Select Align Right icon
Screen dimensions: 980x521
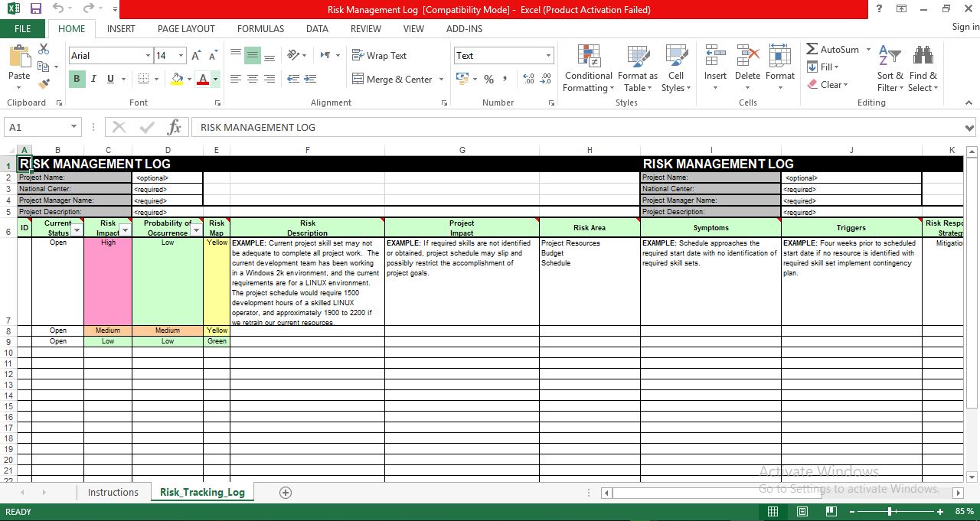(x=269, y=79)
